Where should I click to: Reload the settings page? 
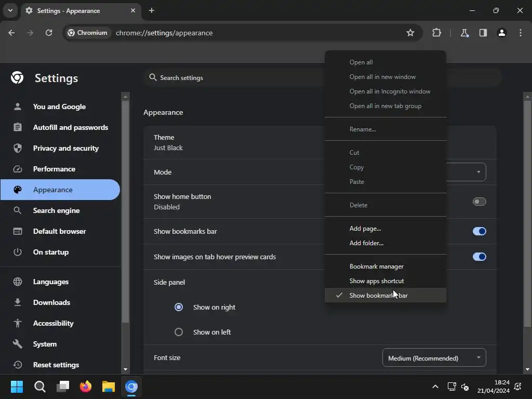point(49,33)
